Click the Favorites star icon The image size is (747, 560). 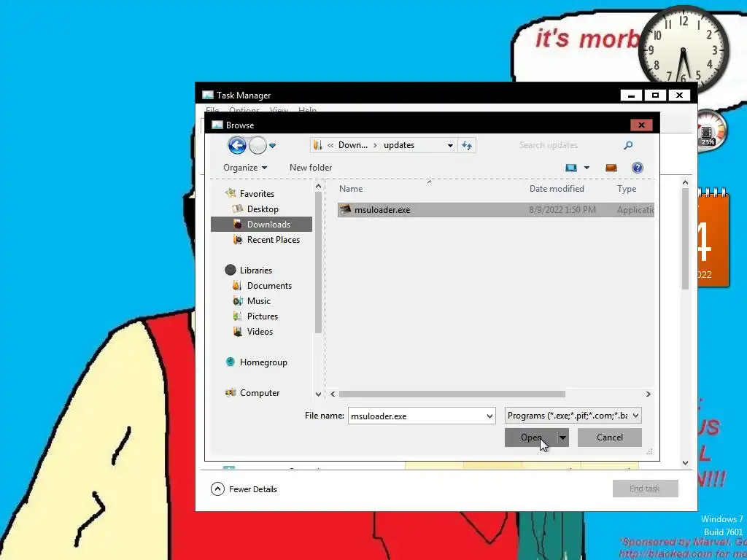(231, 193)
